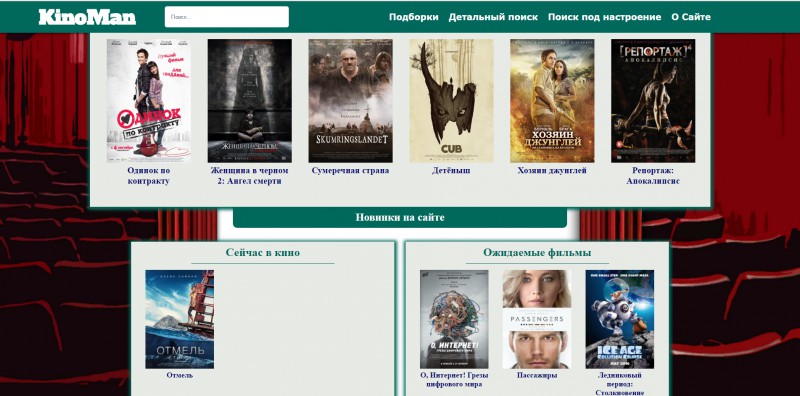Click the Отмель title link
Viewport: 800px width, 396px height.
[180, 375]
